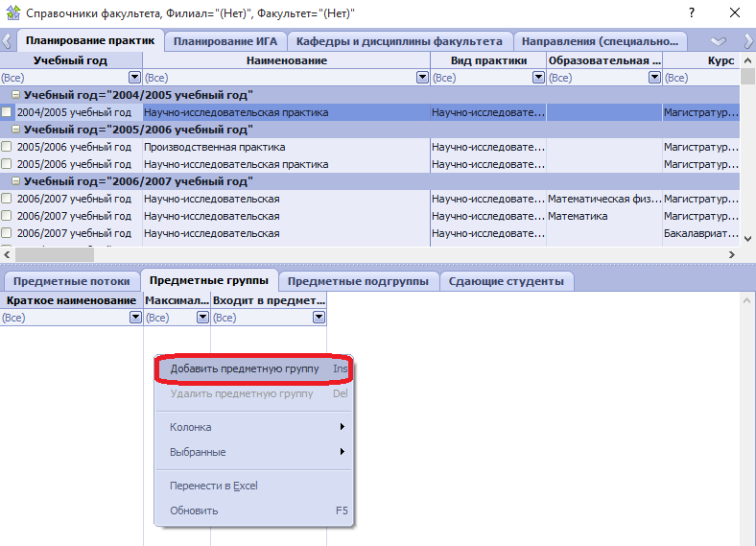Open Вид практики filter dropdown

(x=539, y=78)
